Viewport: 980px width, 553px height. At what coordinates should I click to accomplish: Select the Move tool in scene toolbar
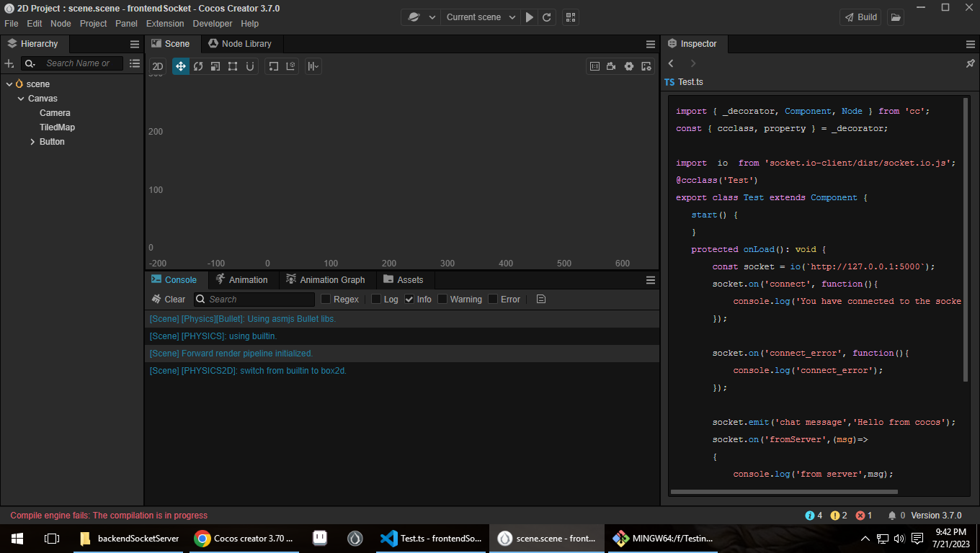180,66
